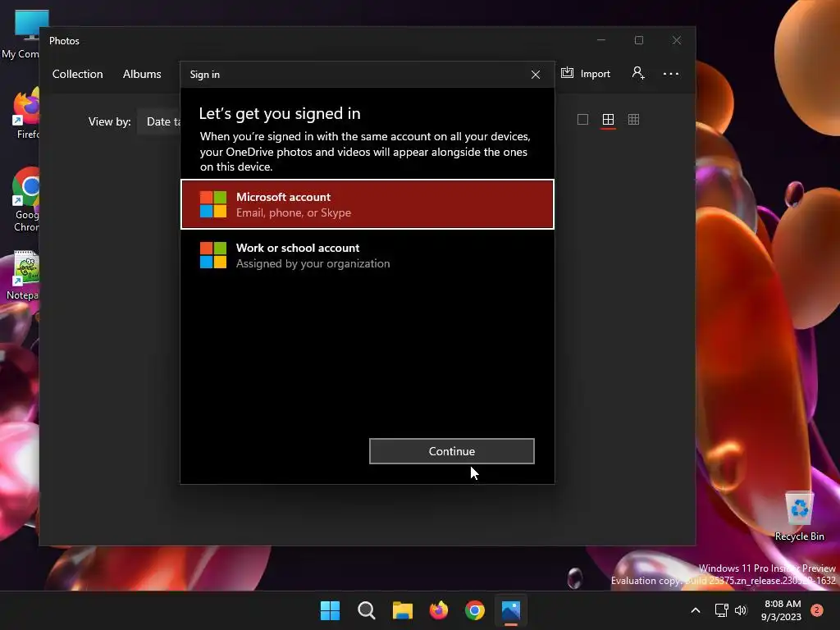Viewport: 840px width, 630px height.
Task: Click Import in Photos toolbar
Action: click(586, 73)
